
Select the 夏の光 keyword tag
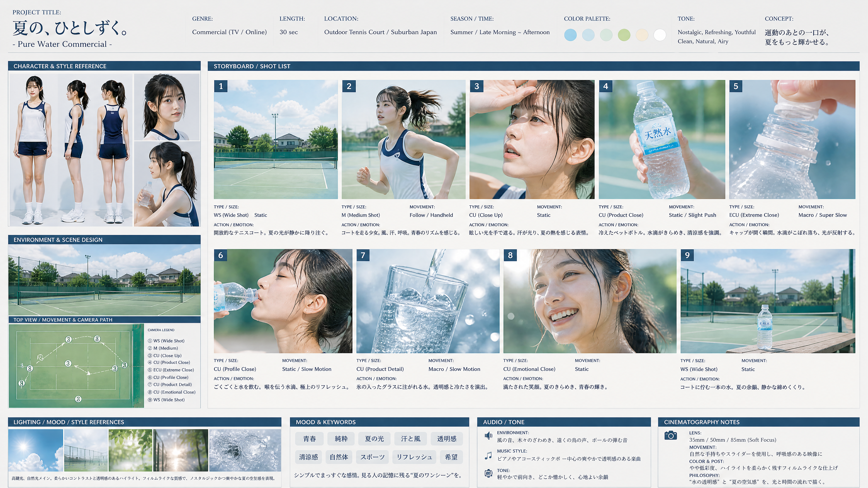pos(374,439)
